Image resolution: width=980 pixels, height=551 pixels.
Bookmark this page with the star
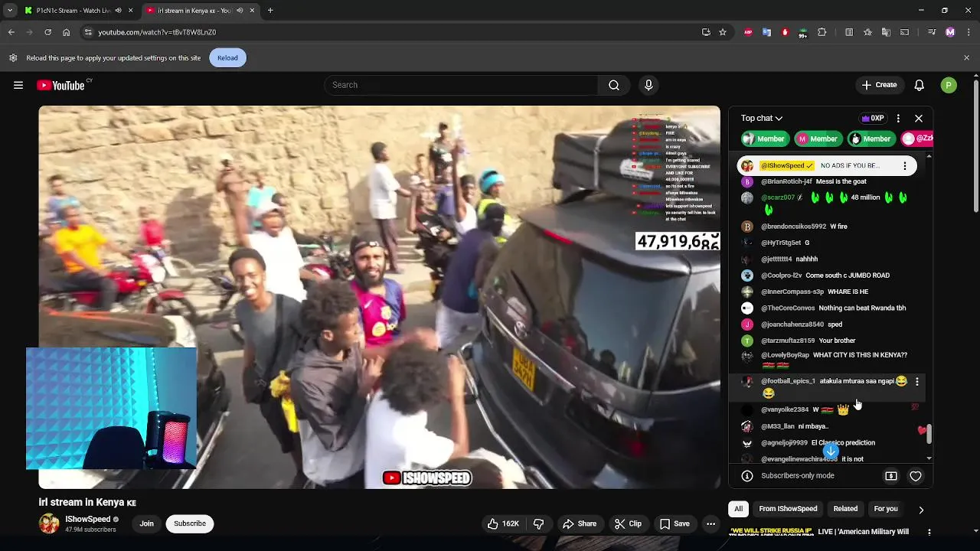point(722,32)
